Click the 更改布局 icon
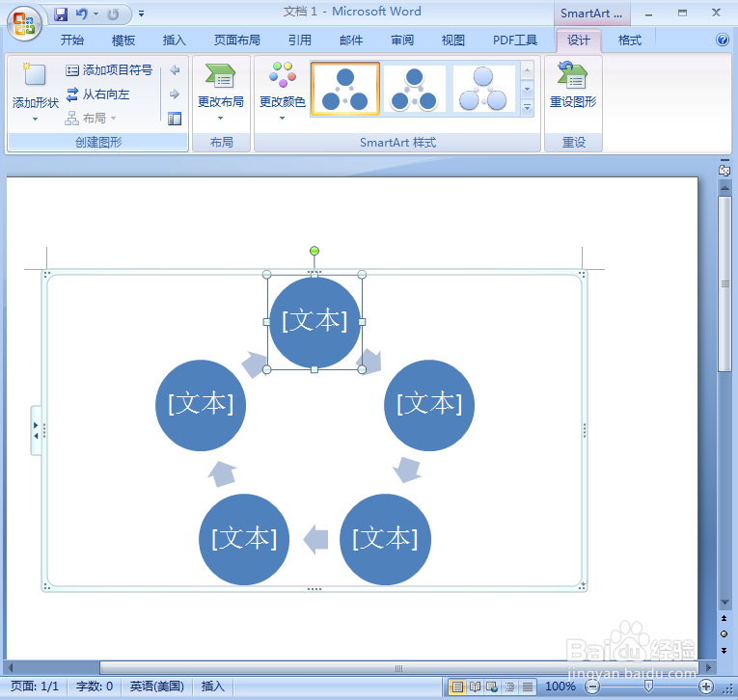This screenshot has height=700, width=738. (220, 75)
